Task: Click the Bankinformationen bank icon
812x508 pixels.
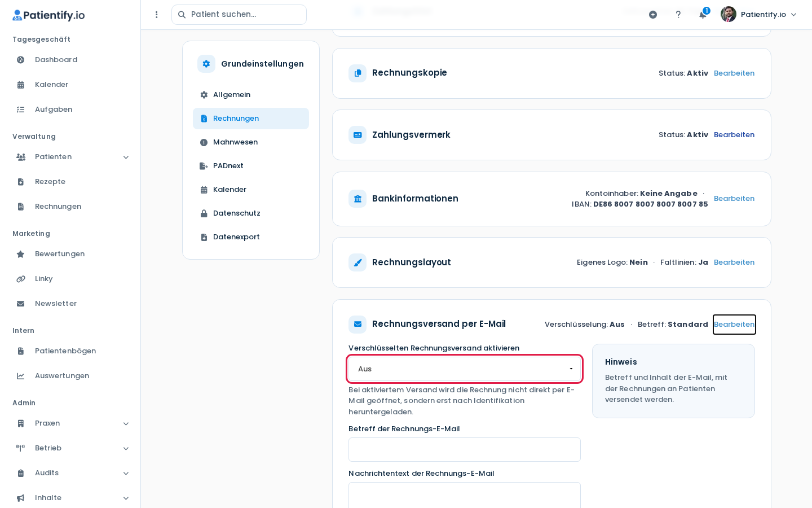Action: pos(358,199)
